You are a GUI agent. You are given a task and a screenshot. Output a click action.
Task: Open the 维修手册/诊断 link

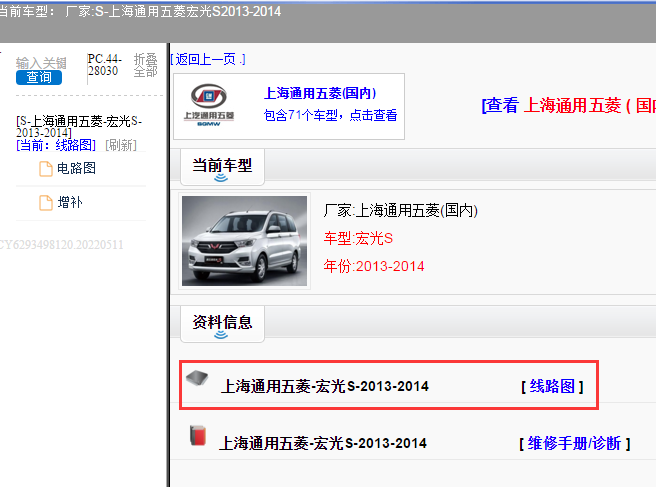[574, 443]
